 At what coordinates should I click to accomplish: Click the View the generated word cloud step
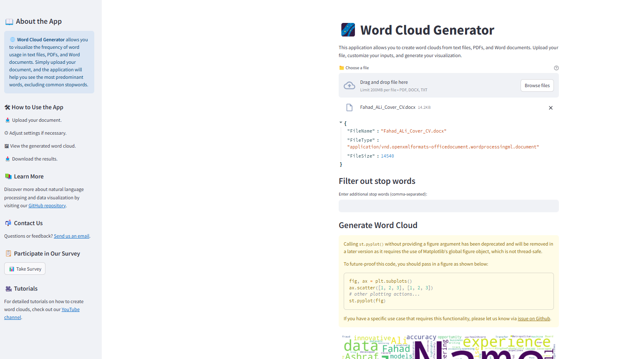click(x=40, y=146)
